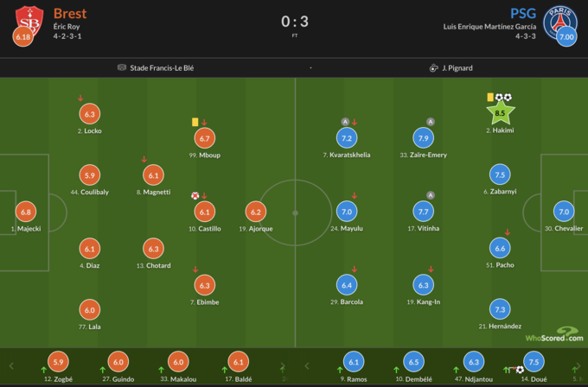588x387 pixels.
Task: Select substitute Dembélé's rating circle
Action: pos(413,363)
